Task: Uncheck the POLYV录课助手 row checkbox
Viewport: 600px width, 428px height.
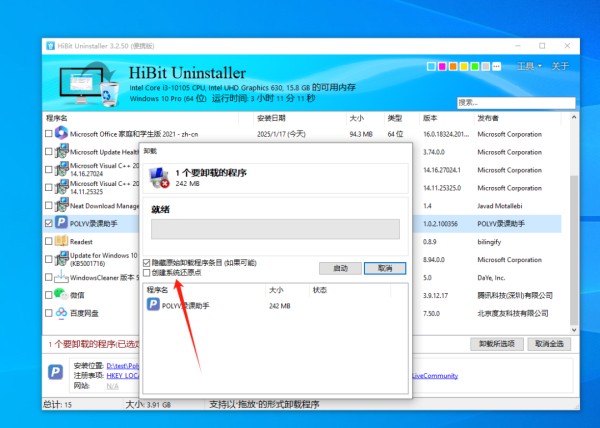Action: point(49,223)
